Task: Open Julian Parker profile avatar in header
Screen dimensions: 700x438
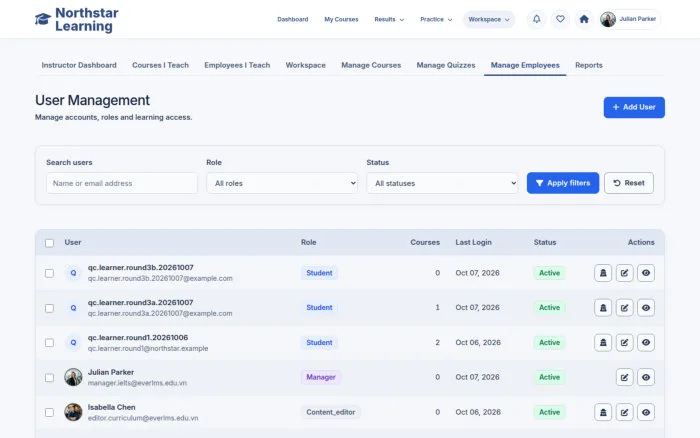Action: [x=608, y=19]
